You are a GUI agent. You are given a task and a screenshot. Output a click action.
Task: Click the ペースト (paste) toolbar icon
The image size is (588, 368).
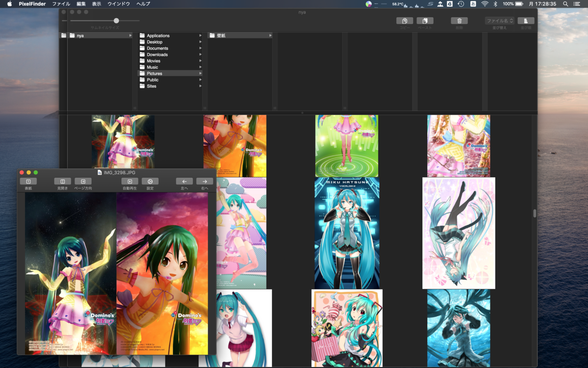click(424, 21)
